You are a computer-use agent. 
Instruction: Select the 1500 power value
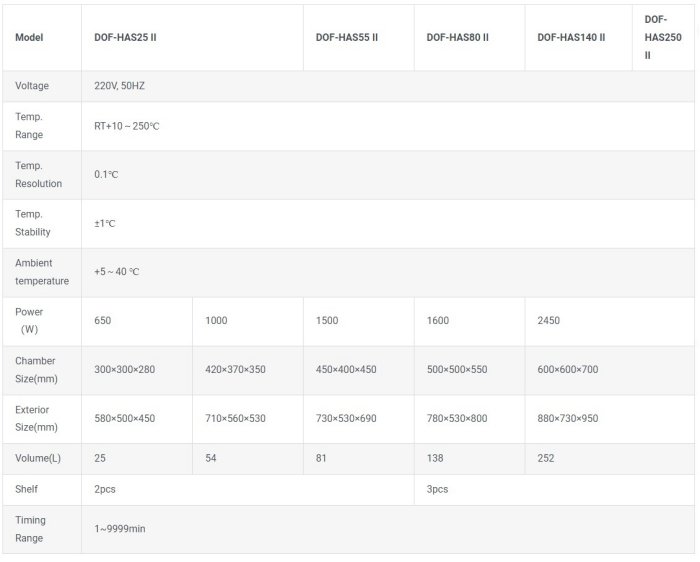[327, 321]
